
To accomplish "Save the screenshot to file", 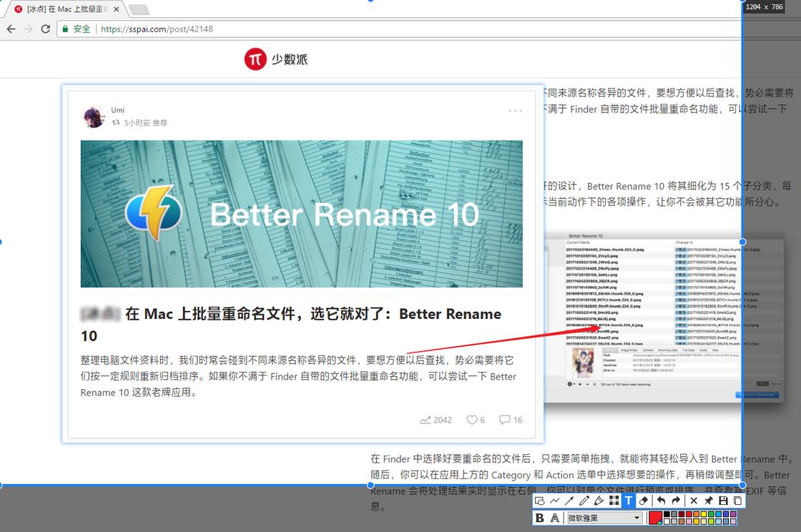I will (723, 501).
